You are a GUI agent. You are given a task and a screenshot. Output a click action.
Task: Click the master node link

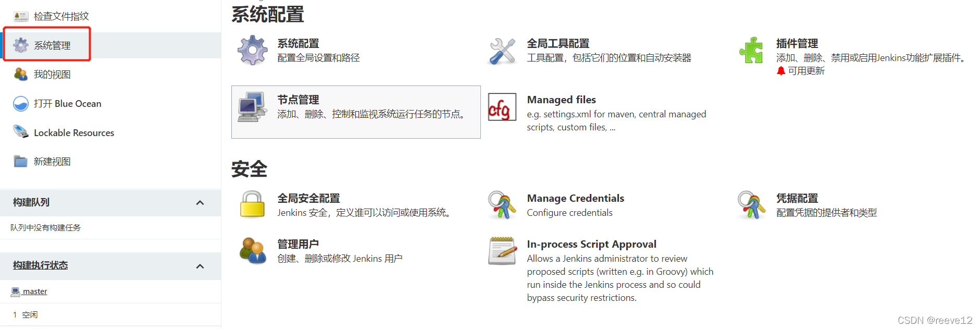click(35, 291)
